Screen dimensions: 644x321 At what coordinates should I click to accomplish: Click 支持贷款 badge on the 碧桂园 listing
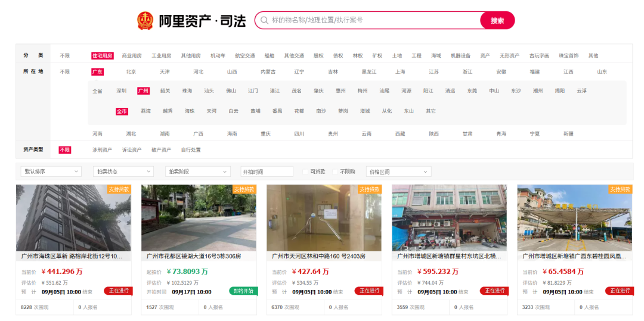point(620,189)
